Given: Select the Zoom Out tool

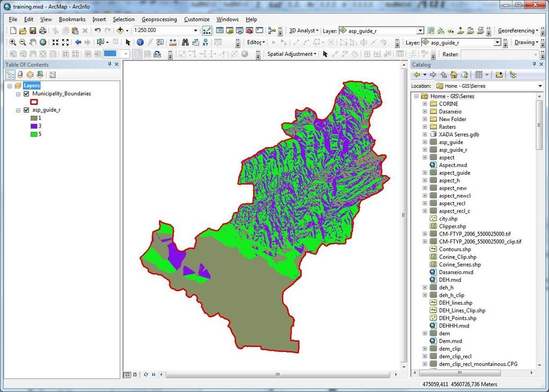Looking at the screenshot, I should tap(23, 42).
